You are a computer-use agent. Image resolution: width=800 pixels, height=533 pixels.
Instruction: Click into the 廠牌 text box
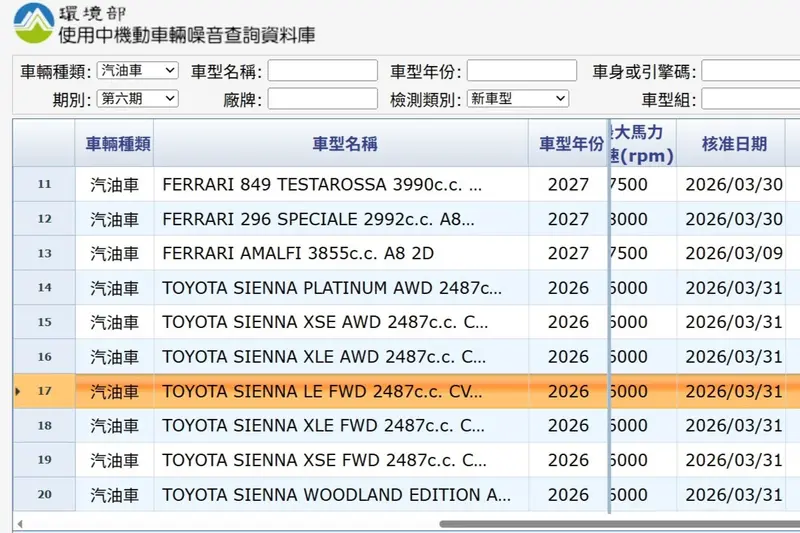(322, 99)
